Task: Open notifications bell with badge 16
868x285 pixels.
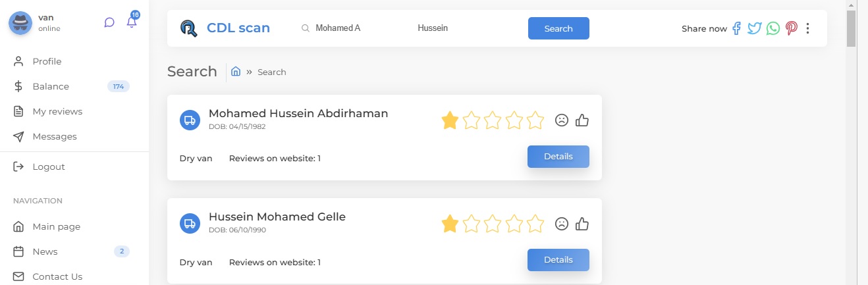Action: pyautogui.click(x=132, y=22)
